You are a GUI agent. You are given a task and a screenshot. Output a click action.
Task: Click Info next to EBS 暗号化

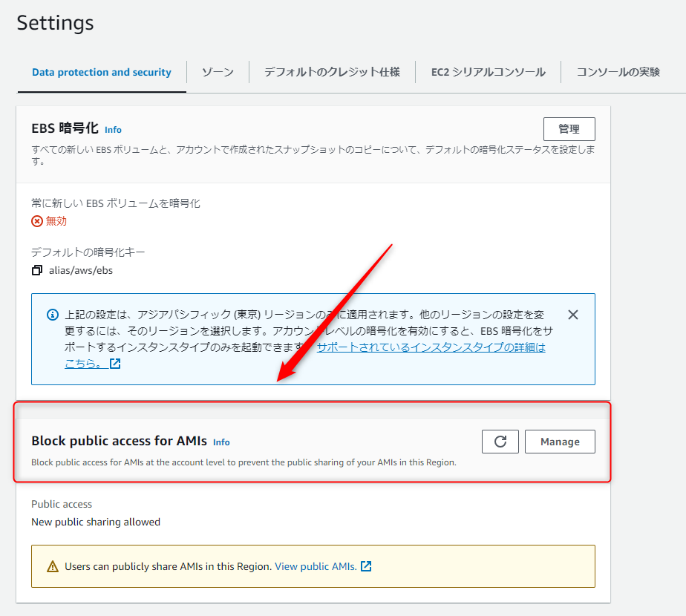[113, 130]
